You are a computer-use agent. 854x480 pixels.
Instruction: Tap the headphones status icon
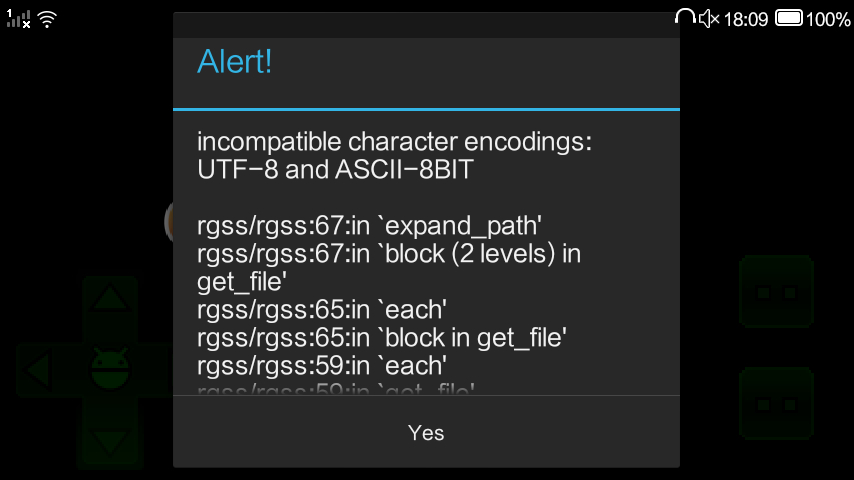685,18
